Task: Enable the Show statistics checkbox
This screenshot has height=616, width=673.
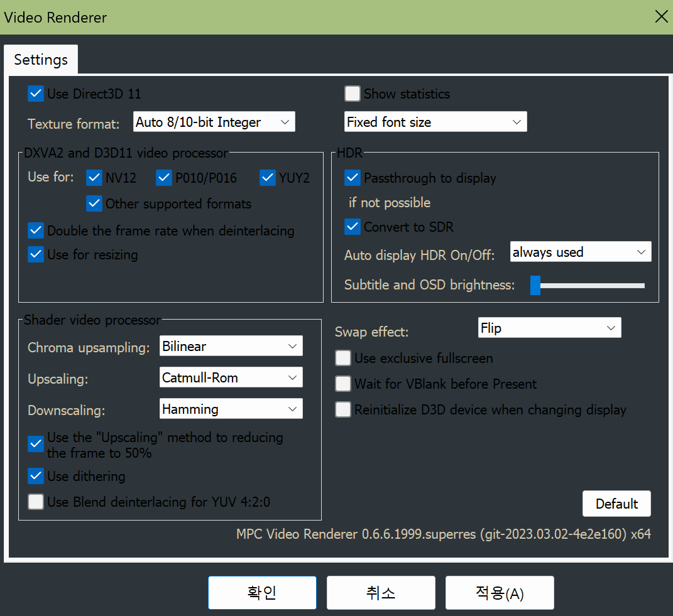Action: 353,94
